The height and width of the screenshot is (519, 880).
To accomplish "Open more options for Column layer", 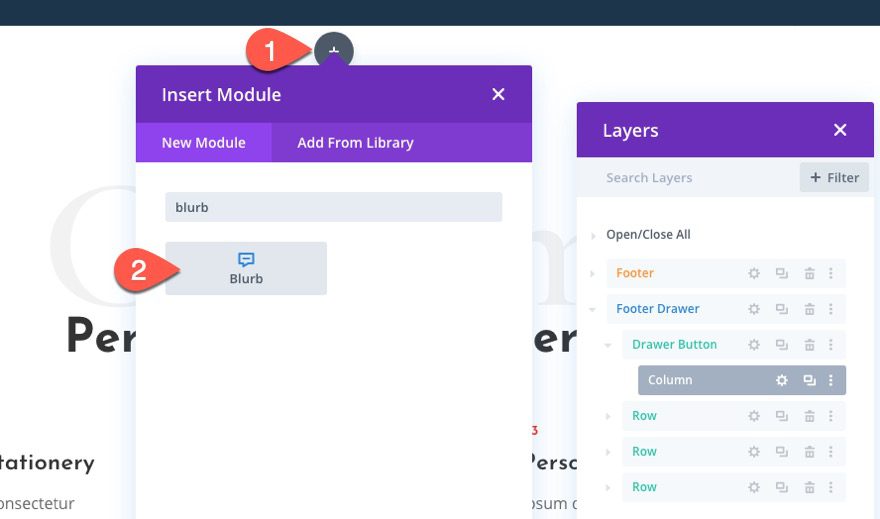I will pos(831,380).
